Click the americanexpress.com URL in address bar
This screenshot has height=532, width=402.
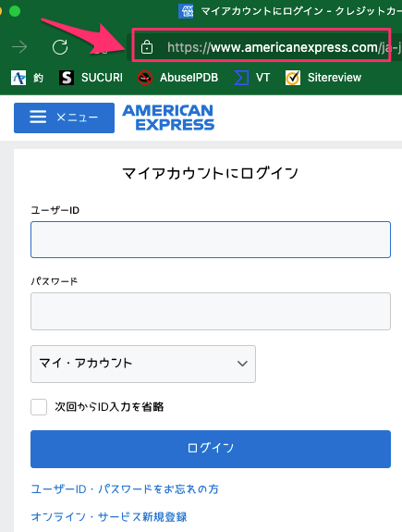tap(284, 47)
